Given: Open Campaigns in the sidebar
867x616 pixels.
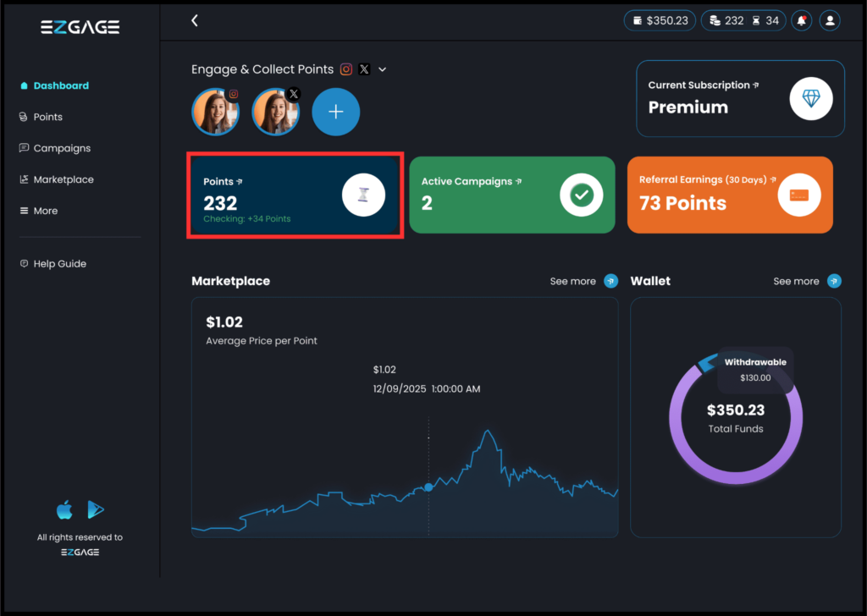Looking at the screenshot, I should tap(61, 148).
